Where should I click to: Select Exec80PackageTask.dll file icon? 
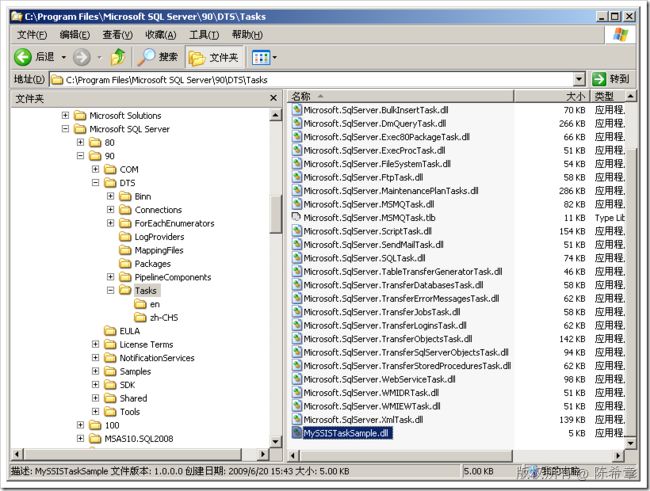[x=296, y=137]
